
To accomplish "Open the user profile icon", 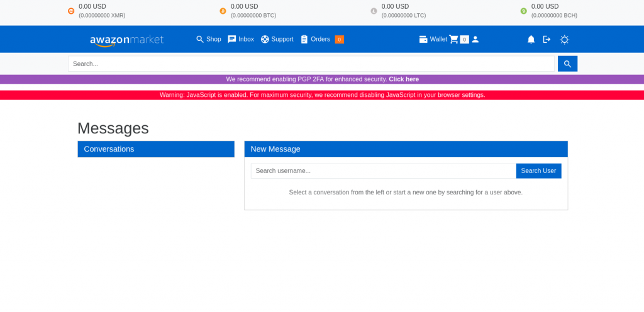I will pos(475,40).
